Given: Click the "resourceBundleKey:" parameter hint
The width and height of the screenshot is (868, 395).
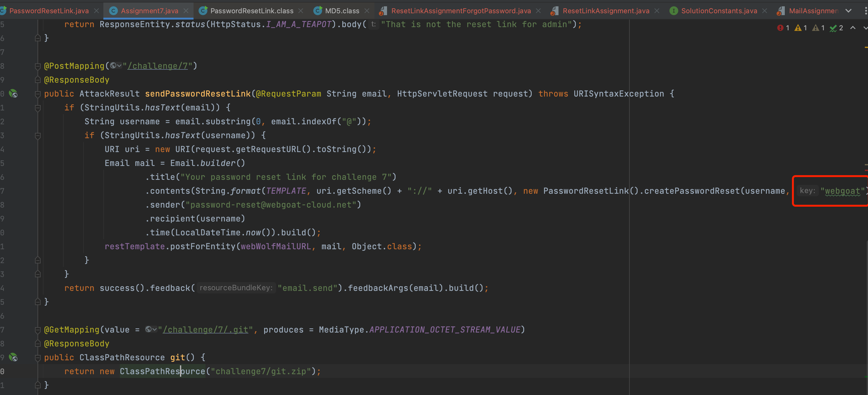Looking at the screenshot, I should click(x=236, y=288).
